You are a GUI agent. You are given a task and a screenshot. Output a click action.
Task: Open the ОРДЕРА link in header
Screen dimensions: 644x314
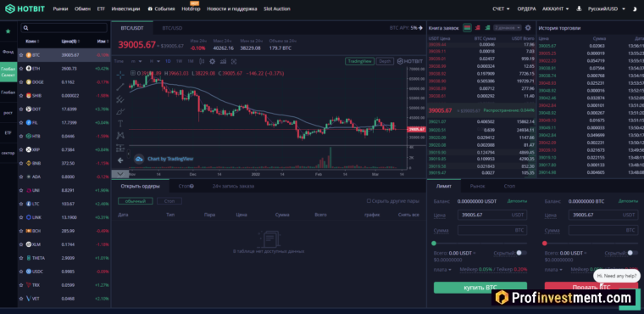click(x=526, y=8)
